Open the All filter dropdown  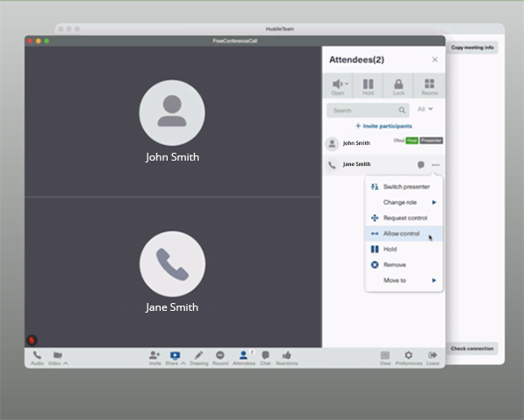click(x=425, y=109)
